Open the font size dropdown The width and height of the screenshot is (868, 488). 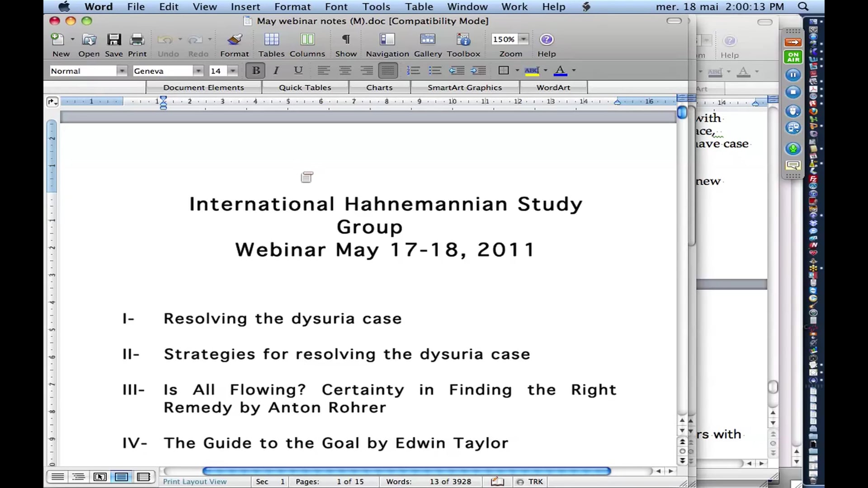(x=232, y=70)
